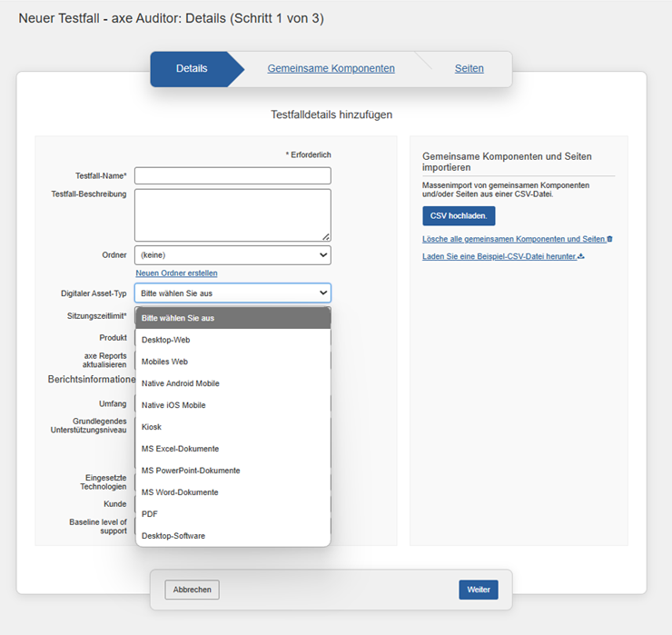Focus the Testfall-Name input field
This screenshot has width=672, height=635.
[232, 175]
